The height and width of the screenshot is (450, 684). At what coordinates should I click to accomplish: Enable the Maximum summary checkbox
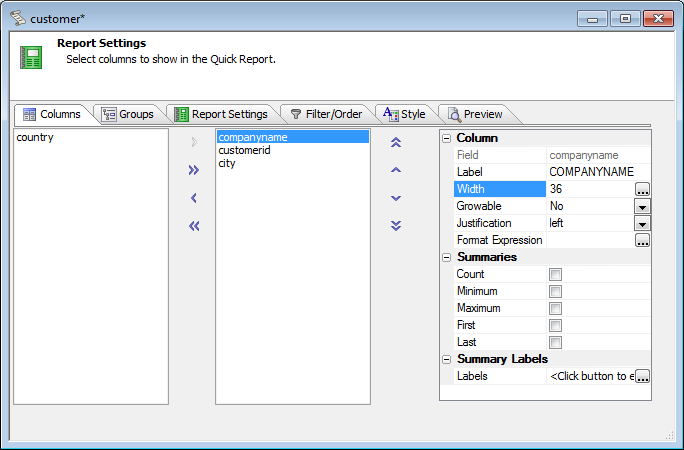coord(555,308)
